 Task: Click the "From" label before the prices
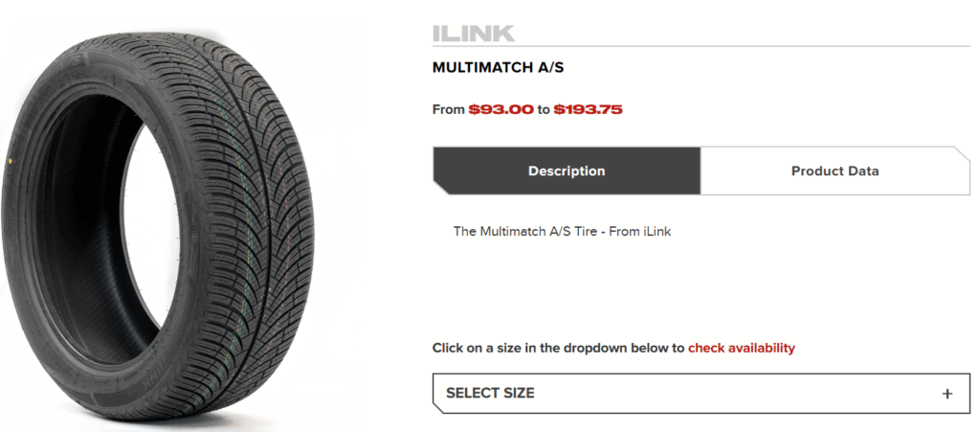coord(448,109)
